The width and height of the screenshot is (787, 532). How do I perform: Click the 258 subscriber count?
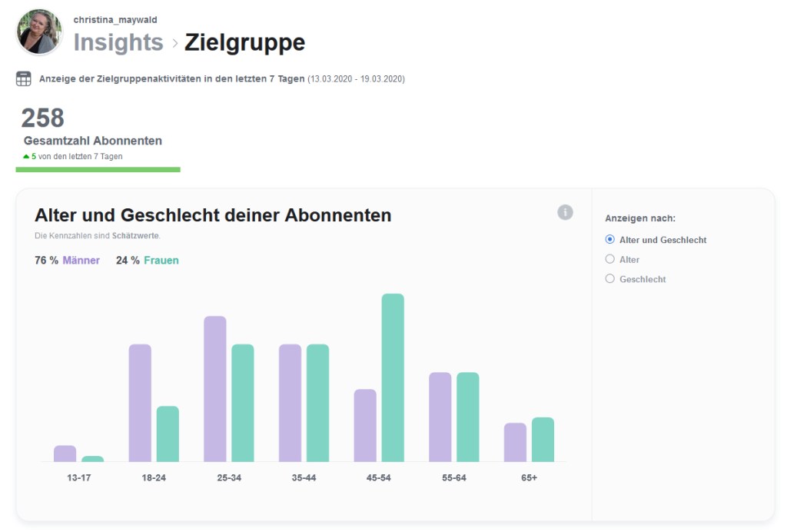(43, 118)
